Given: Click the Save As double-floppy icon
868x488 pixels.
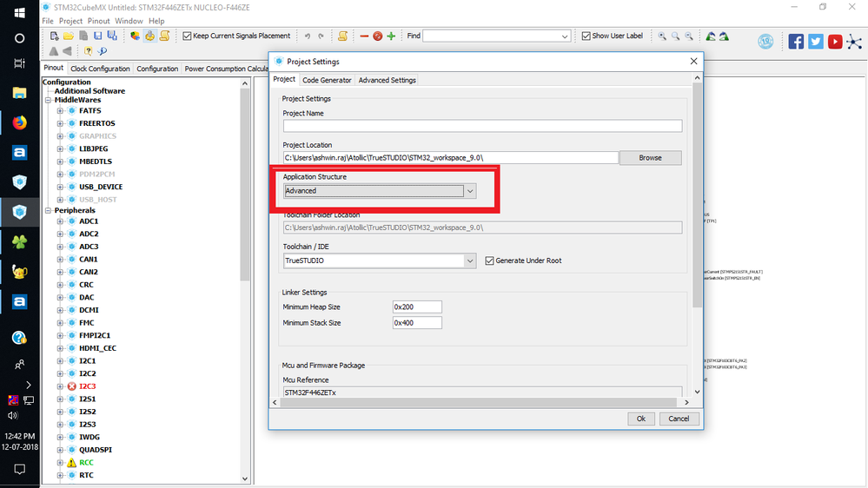Looking at the screenshot, I should click(112, 36).
